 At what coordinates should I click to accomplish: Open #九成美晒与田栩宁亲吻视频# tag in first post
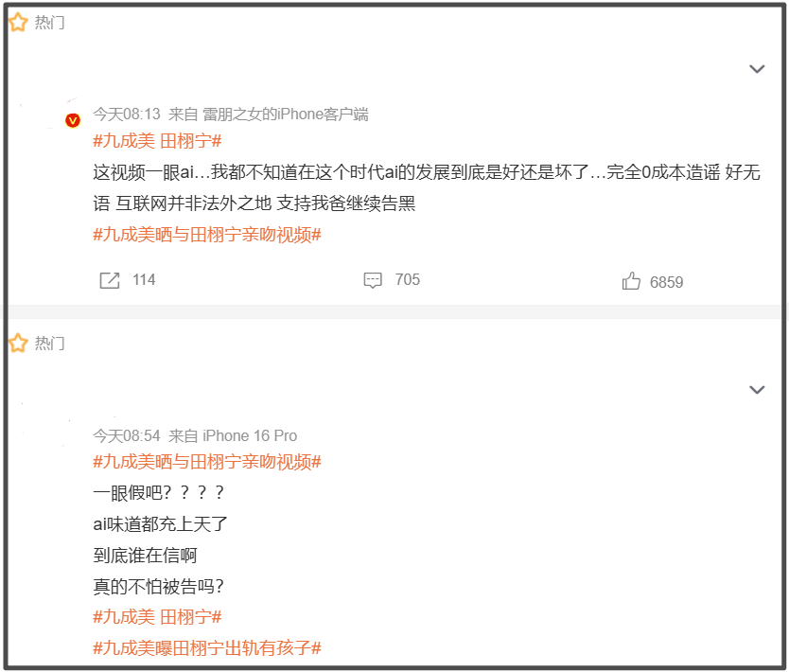(207, 235)
